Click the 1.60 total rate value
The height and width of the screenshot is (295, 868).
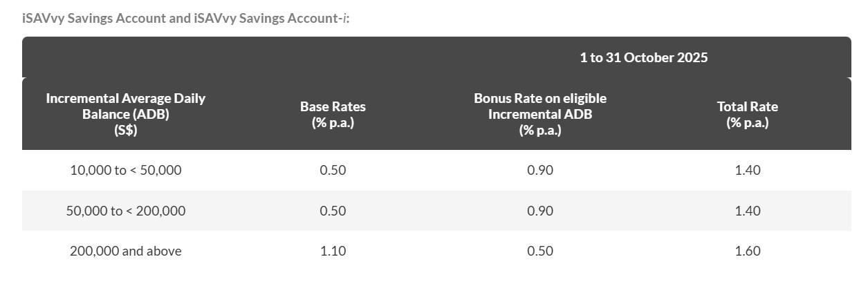tap(747, 251)
